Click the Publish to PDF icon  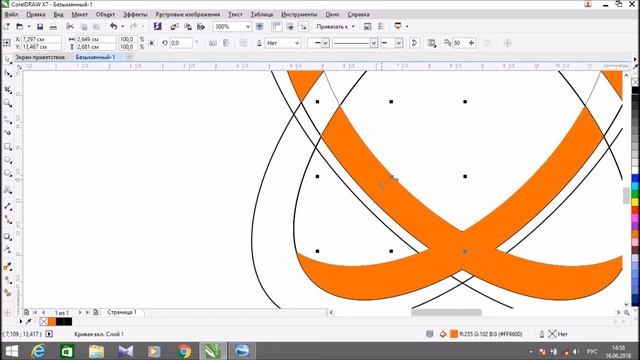(201, 27)
